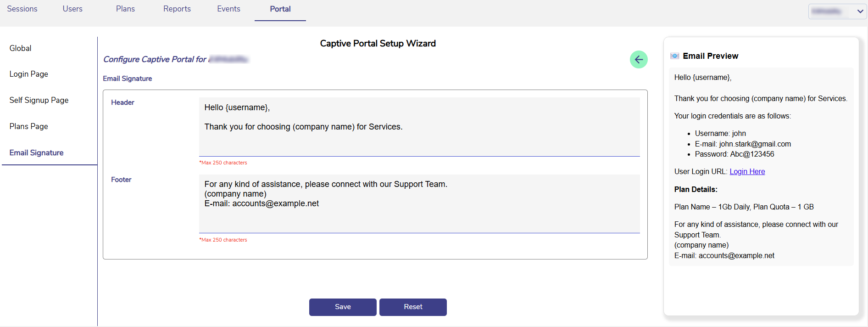This screenshot has height=327, width=868.
Task: Follow the Login Here link
Action: tap(747, 171)
